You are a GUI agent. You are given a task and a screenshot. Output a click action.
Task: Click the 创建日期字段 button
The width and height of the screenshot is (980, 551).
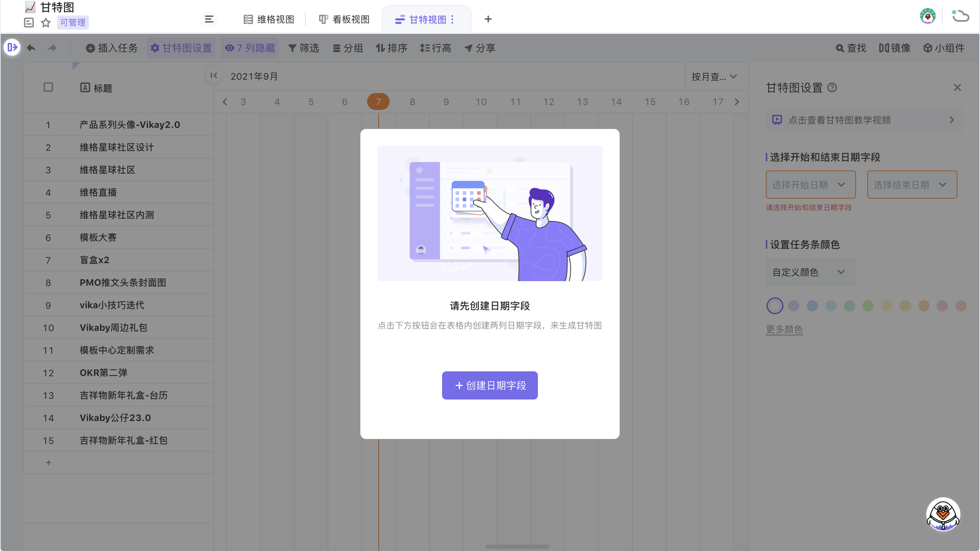click(490, 385)
